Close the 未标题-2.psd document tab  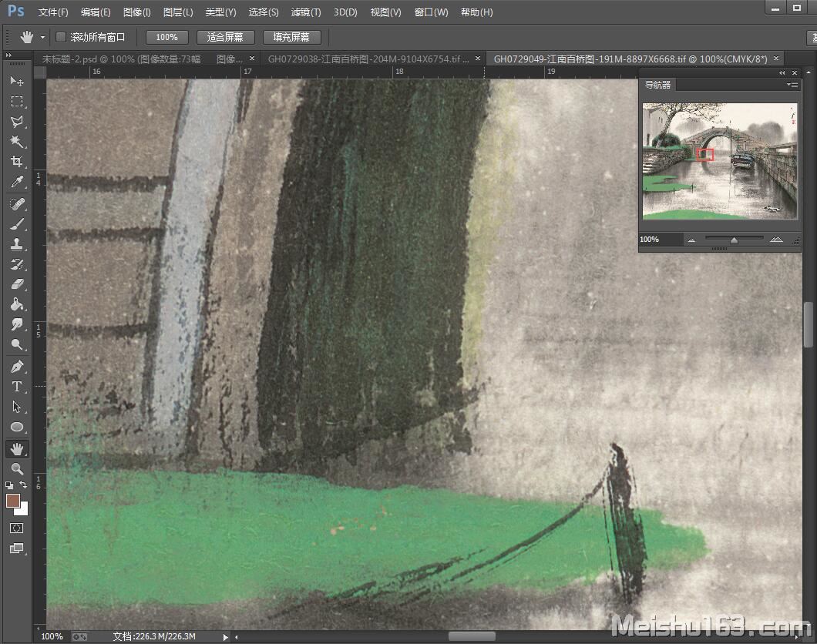click(x=252, y=59)
